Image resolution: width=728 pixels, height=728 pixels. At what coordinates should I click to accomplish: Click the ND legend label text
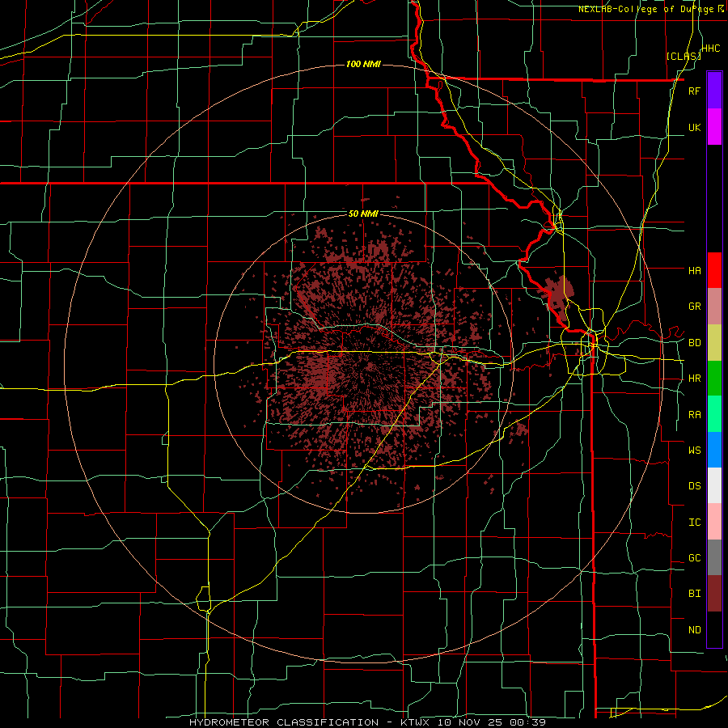pyautogui.click(x=694, y=630)
